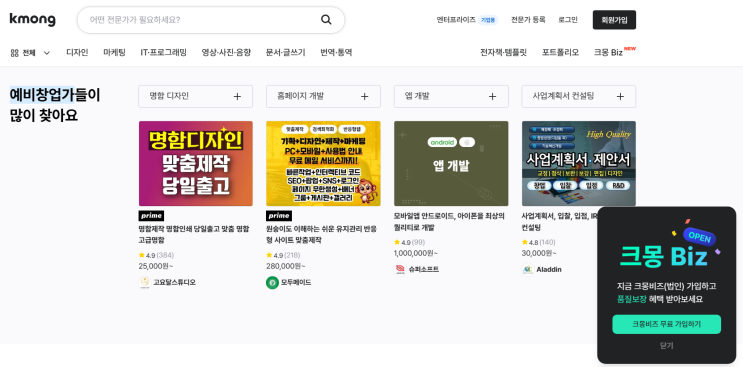Click the 고요달스튜디오 seller name
743x367 pixels.
pyautogui.click(x=174, y=283)
